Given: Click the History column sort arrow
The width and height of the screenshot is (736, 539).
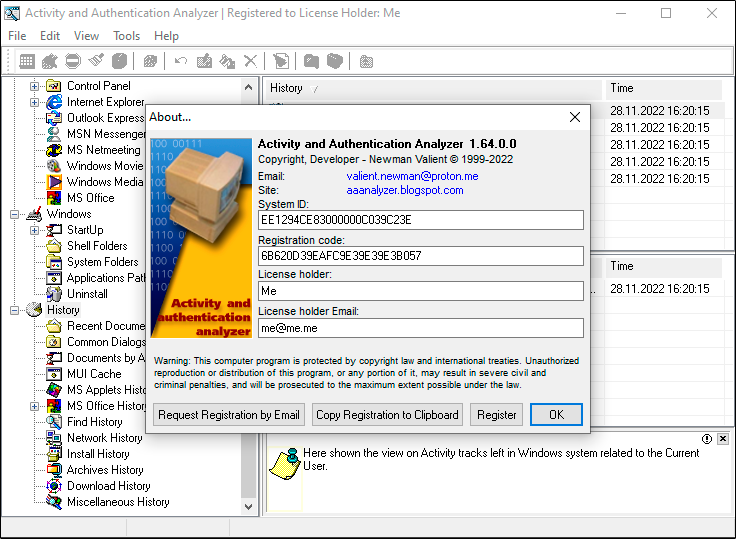Looking at the screenshot, I should (x=314, y=89).
